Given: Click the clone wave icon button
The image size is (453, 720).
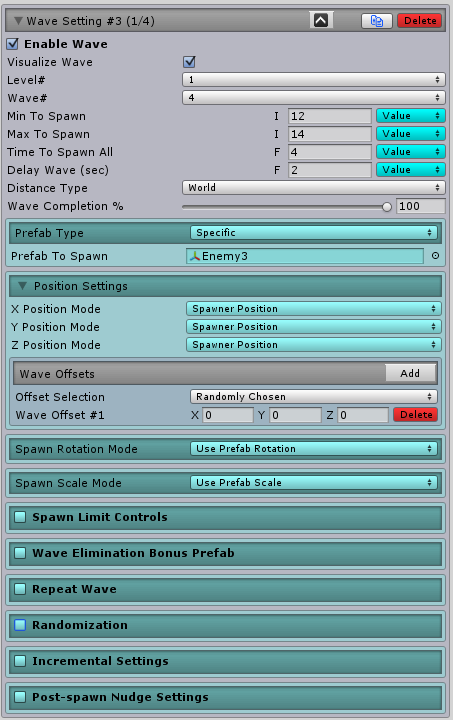Looking at the screenshot, I should tap(377, 21).
